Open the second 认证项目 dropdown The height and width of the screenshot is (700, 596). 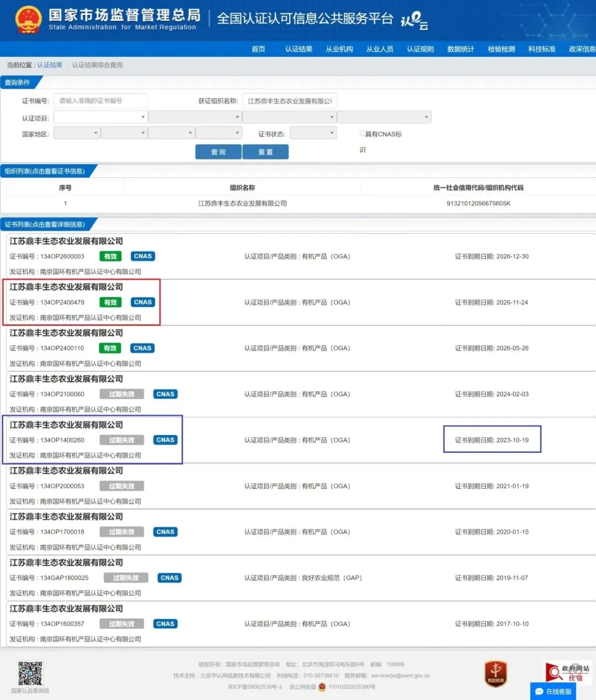click(x=195, y=117)
